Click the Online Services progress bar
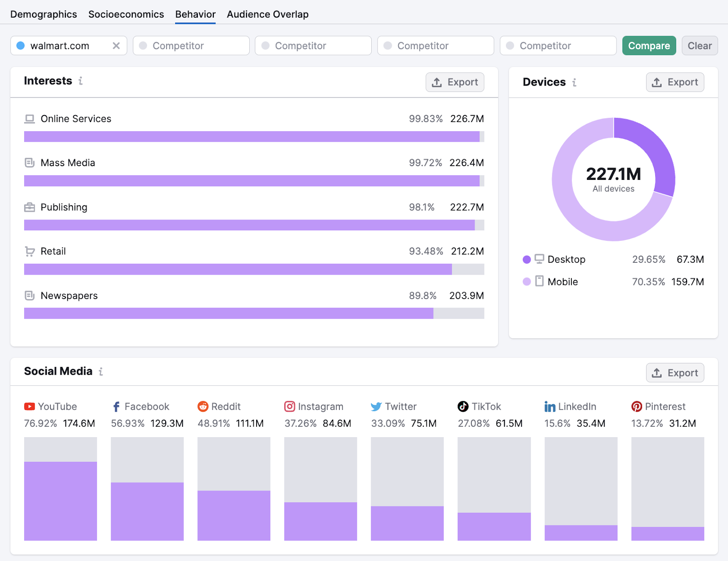 [254, 137]
